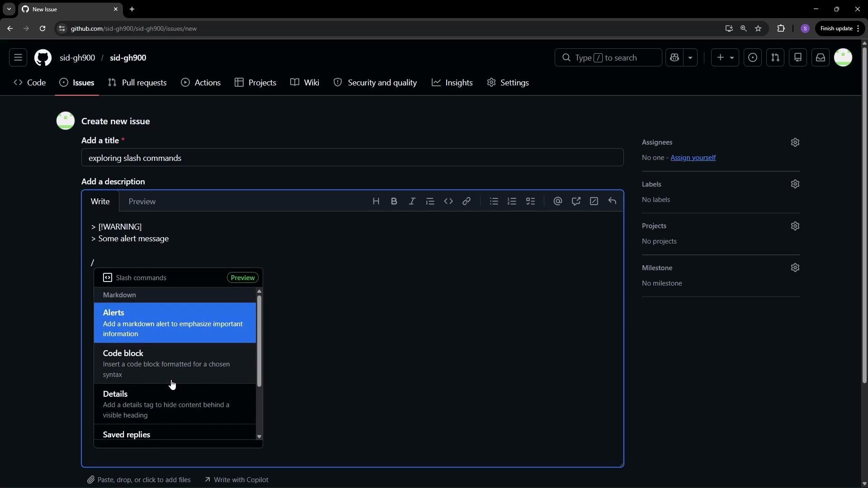Click the slash commands list scrollbar thumb
Viewport: 868px width, 488px height.
click(259, 341)
